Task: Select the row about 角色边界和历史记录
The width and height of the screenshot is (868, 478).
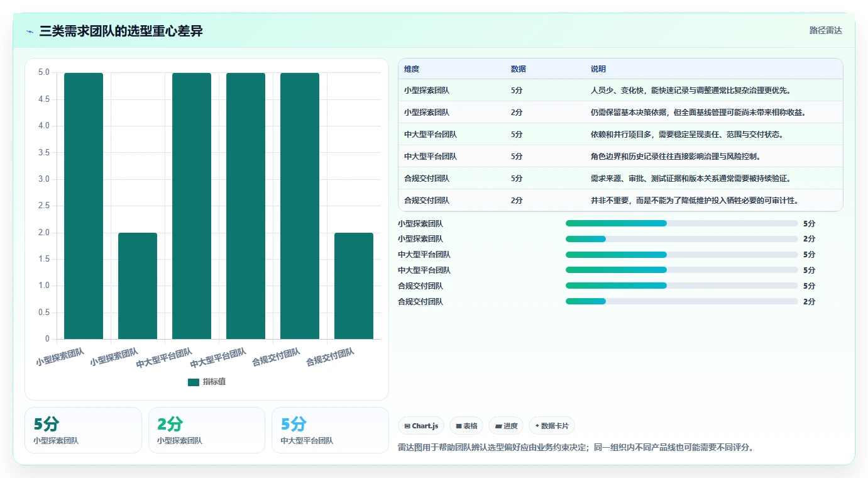Action: pyautogui.click(x=620, y=157)
